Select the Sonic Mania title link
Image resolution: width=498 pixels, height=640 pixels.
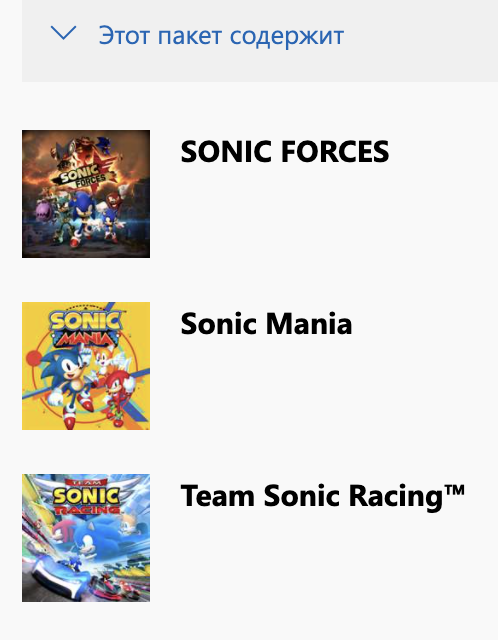coord(266,324)
